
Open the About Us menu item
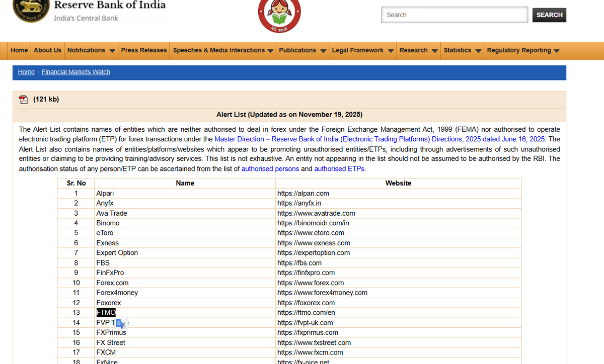tap(47, 50)
